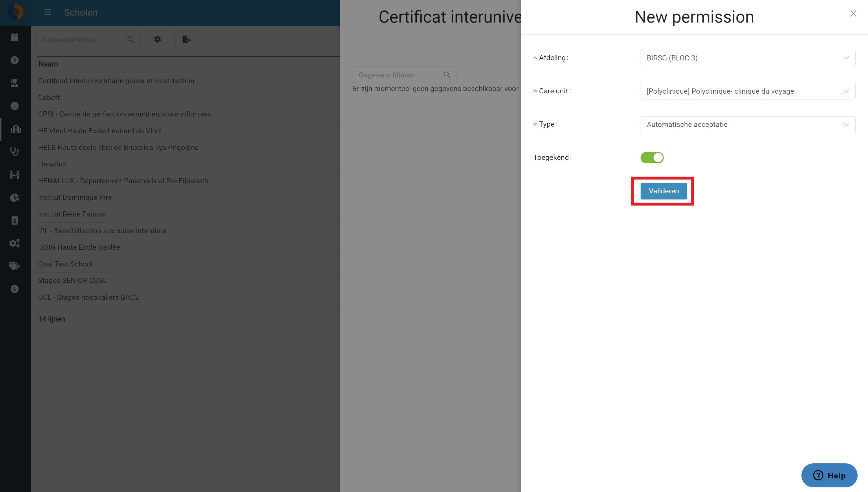
Task: Expand the Care unit dropdown
Action: pyautogui.click(x=748, y=91)
